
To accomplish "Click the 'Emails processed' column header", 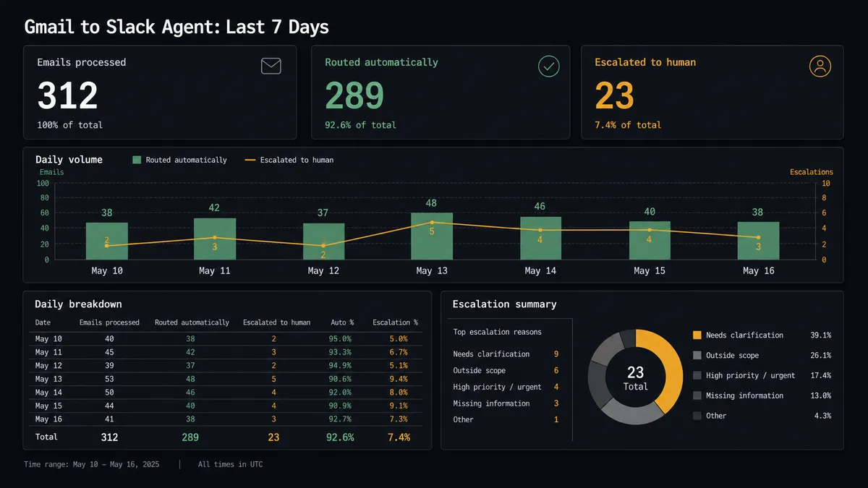I will 109,322.
